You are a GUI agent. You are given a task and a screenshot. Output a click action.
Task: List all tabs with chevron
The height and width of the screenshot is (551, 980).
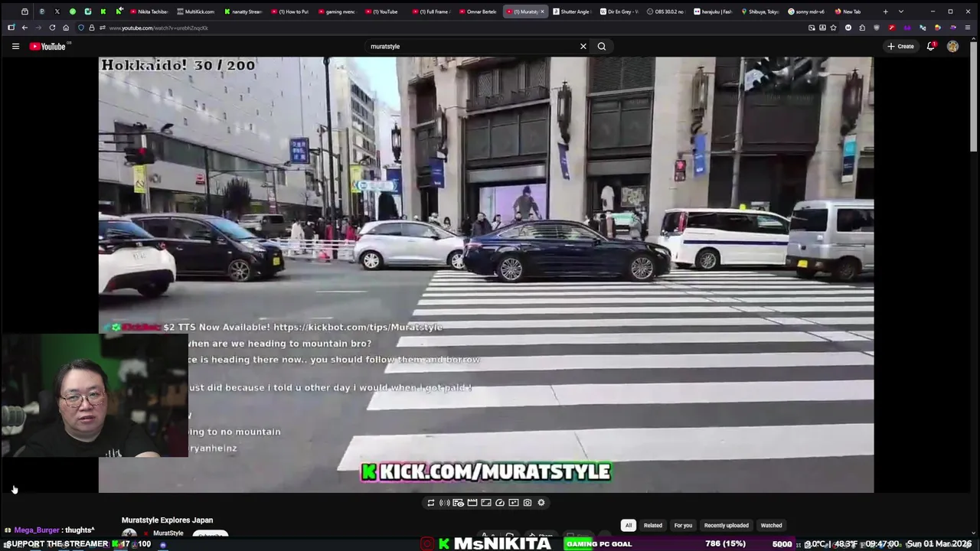(900, 11)
